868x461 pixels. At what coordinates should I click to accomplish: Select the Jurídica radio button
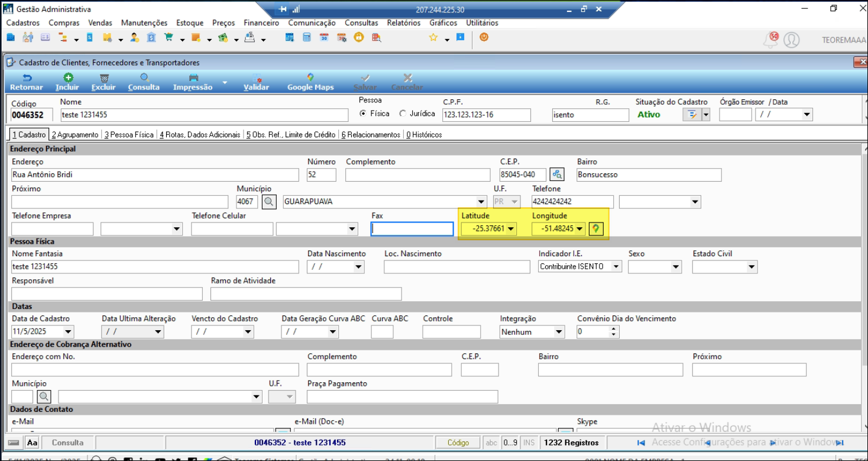pyautogui.click(x=403, y=114)
